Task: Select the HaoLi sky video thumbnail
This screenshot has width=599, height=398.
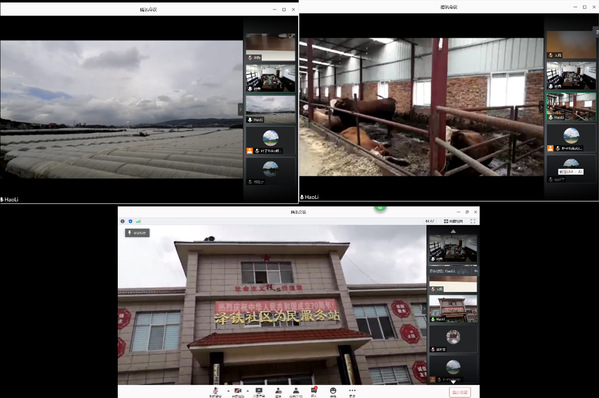Action: coord(270,110)
